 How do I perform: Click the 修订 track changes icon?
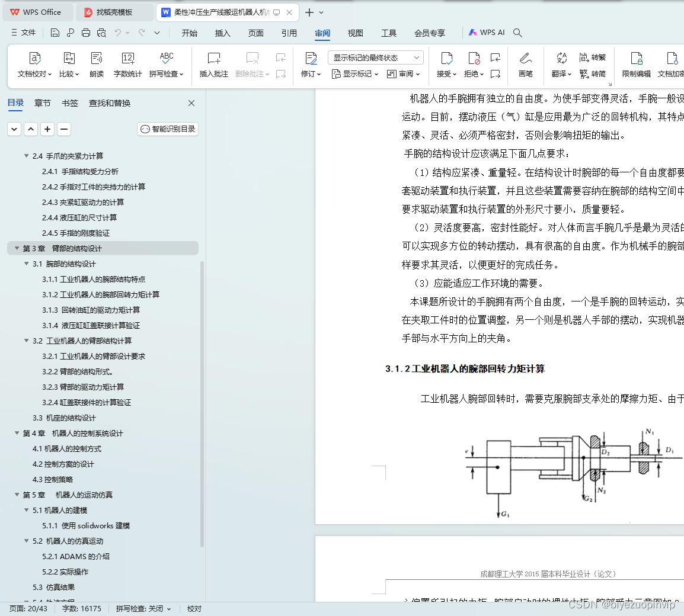tap(311, 58)
